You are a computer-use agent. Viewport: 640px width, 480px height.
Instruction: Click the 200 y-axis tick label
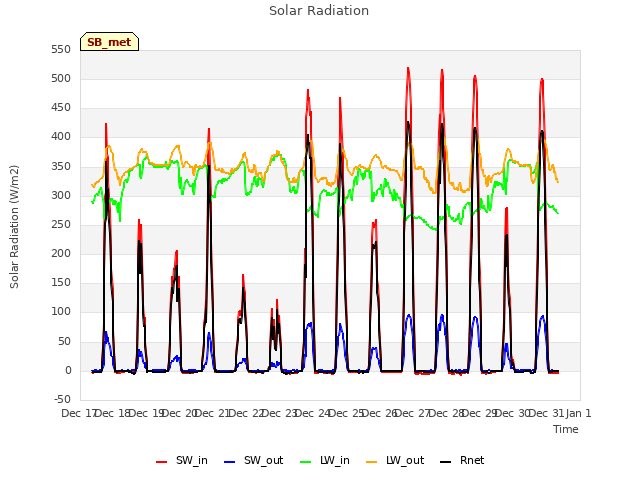[61, 253]
